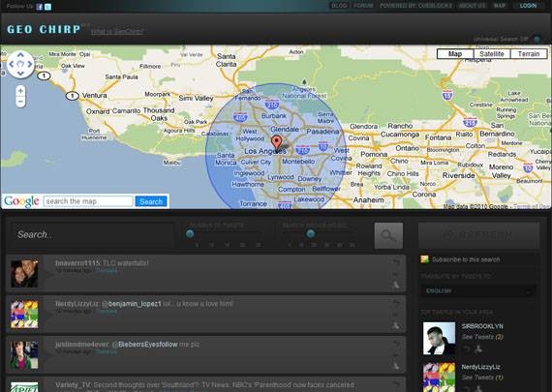
Task: Retweet icon on the beavarra1115 tweet row
Action: [x=396, y=274]
